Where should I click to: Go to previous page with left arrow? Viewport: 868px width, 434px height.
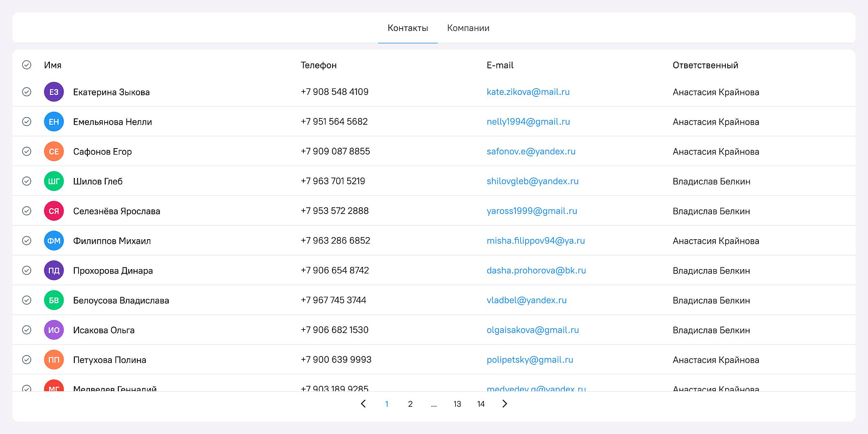click(363, 404)
